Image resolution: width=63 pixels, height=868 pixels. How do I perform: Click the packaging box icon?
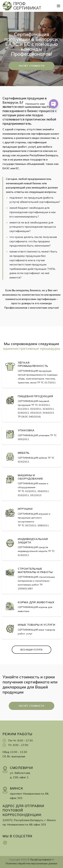[x=10, y=434]
